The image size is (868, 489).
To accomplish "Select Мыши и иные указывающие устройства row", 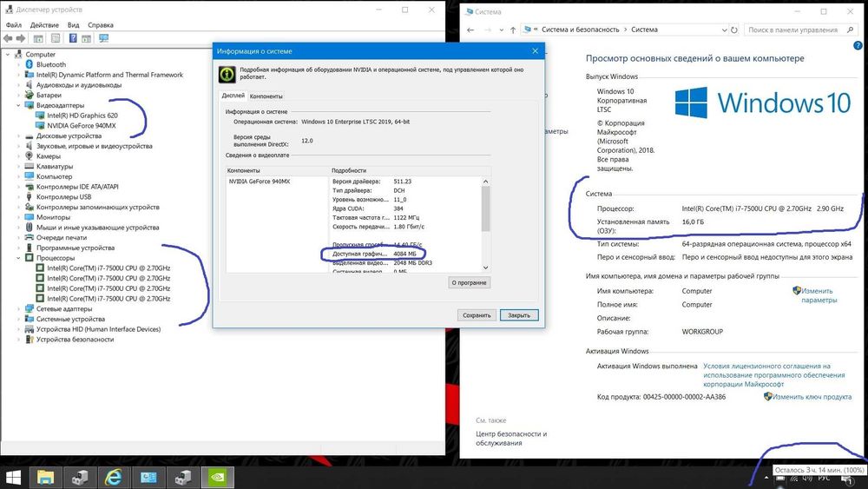I will pyautogui.click(x=97, y=228).
